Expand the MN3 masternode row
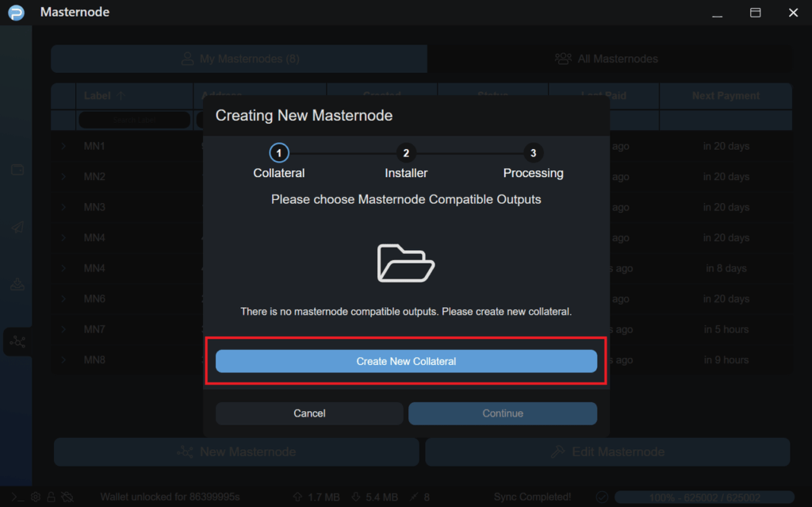 (63, 207)
